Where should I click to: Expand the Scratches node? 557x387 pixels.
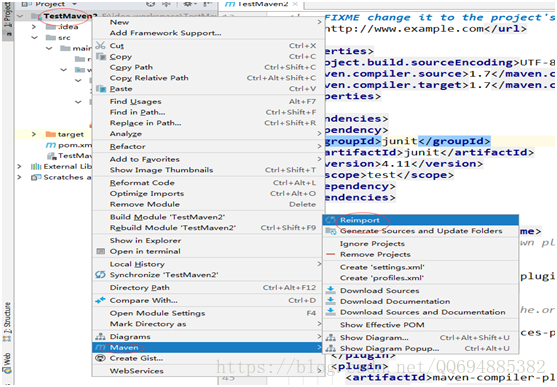click(20, 177)
